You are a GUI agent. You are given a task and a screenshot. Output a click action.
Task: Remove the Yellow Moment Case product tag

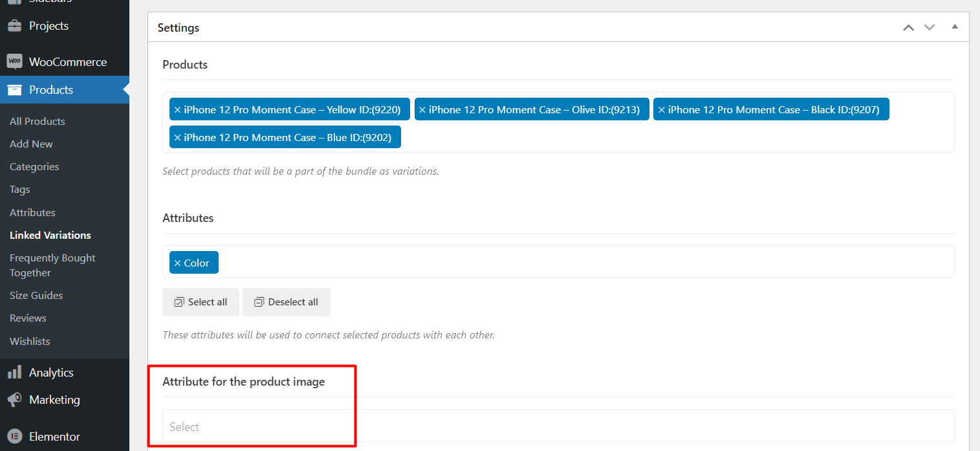177,110
